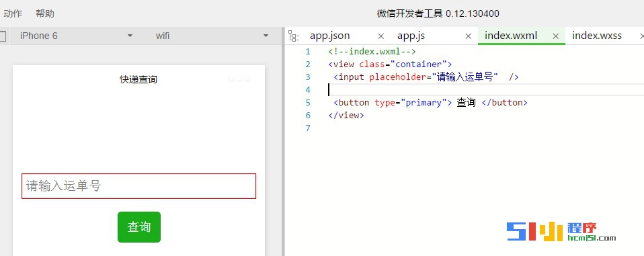Close the app.json tab
This screenshot has height=256, width=644.
coord(380,36)
